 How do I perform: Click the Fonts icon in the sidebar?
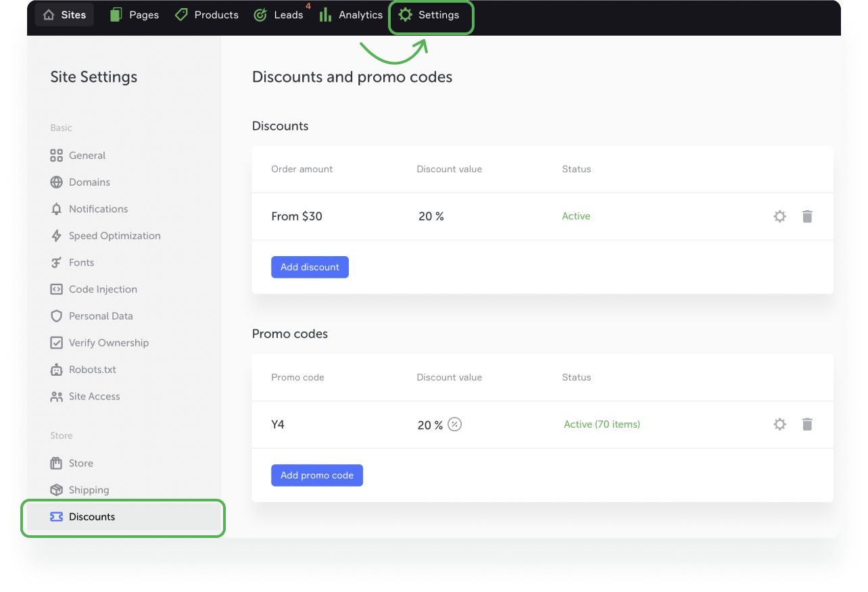click(56, 263)
